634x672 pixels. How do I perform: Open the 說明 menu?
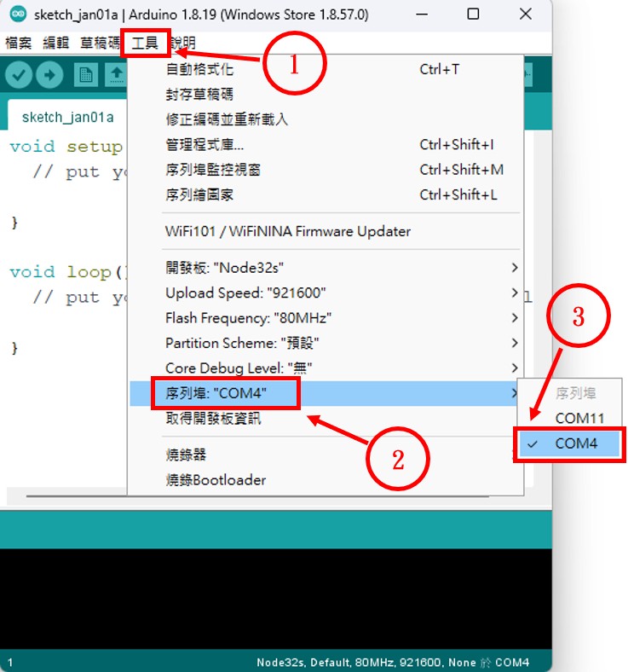(x=183, y=43)
